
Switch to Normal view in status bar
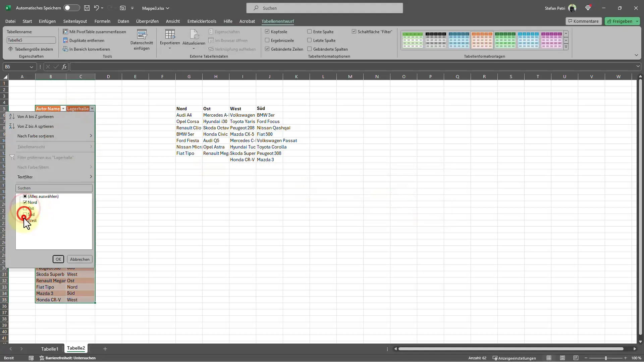[549, 358]
